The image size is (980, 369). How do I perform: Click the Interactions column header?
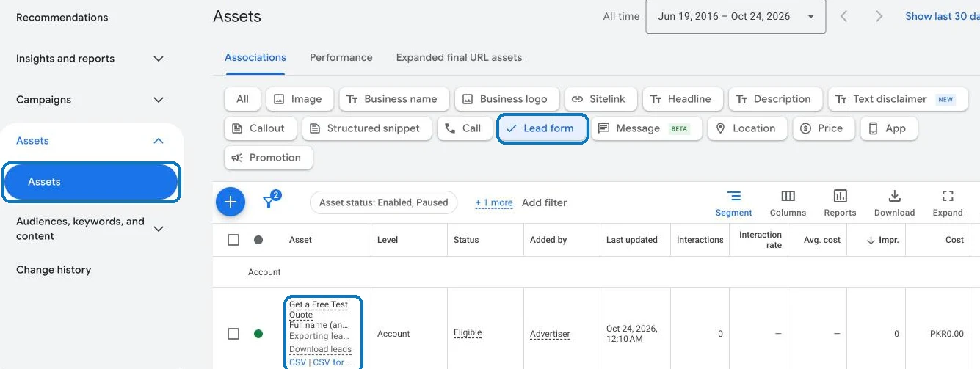(700, 240)
